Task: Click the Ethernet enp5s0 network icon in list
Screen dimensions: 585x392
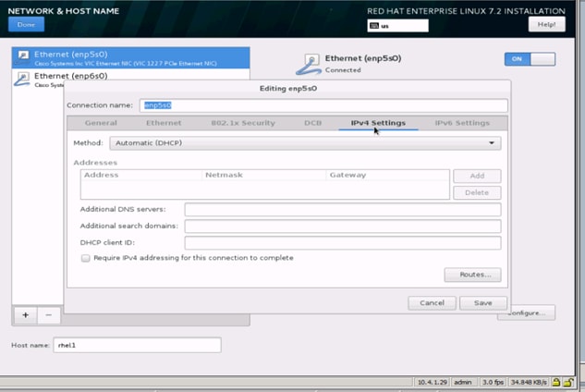Action: tap(22, 57)
